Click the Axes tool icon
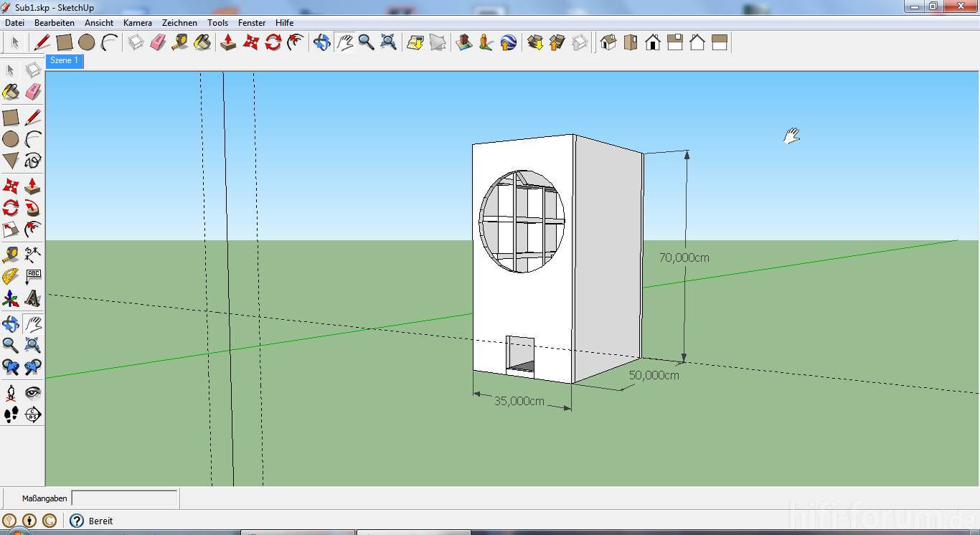 (x=11, y=298)
